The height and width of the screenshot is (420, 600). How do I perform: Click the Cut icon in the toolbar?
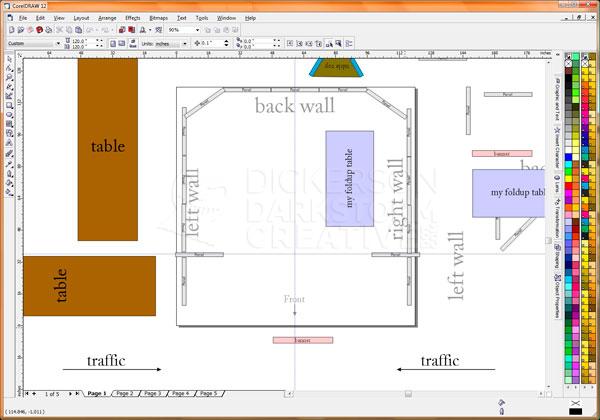click(59, 30)
